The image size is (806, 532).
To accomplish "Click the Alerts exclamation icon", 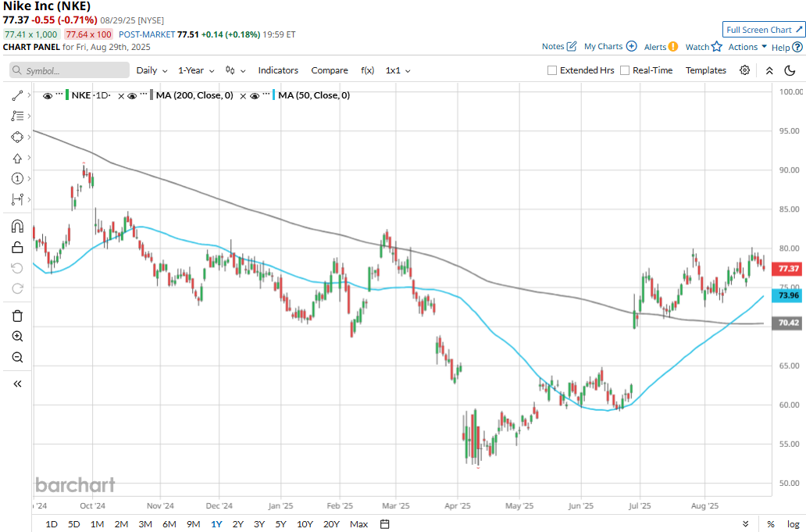I will point(673,47).
